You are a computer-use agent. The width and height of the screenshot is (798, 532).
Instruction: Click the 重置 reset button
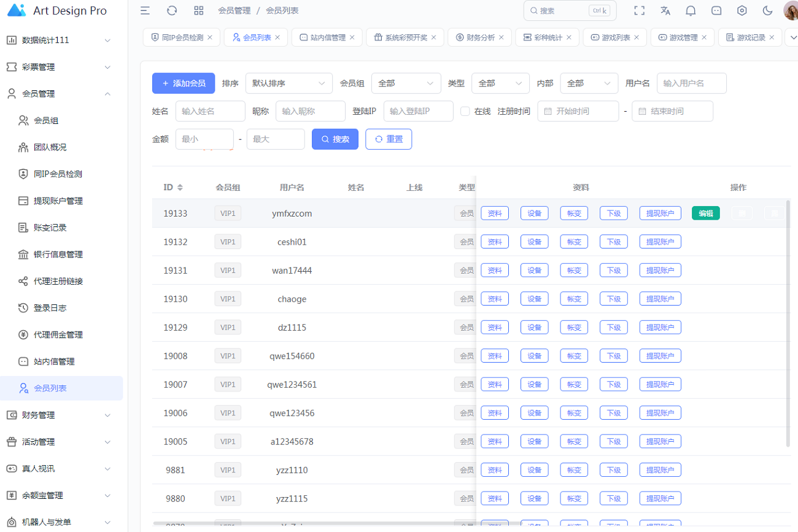[389, 139]
